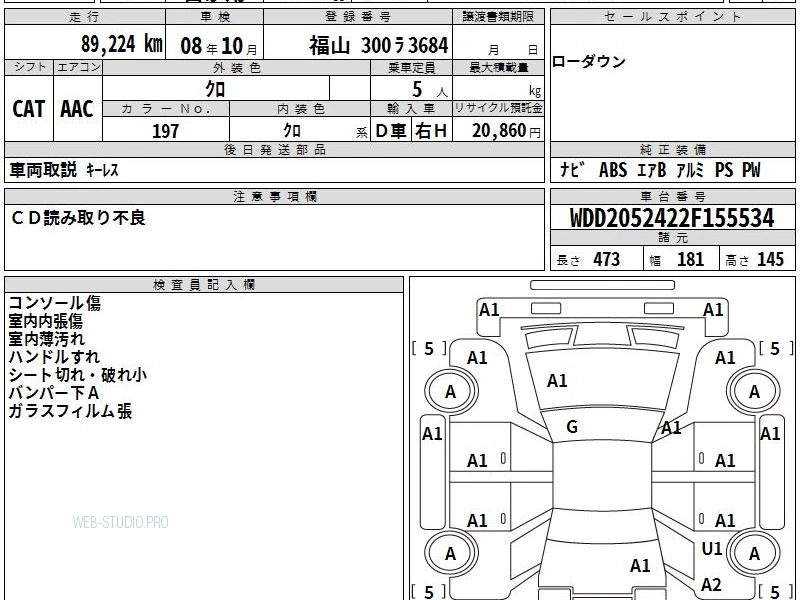Click the 走行 column header
This screenshot has width=800, height=600.
(85, 17)
